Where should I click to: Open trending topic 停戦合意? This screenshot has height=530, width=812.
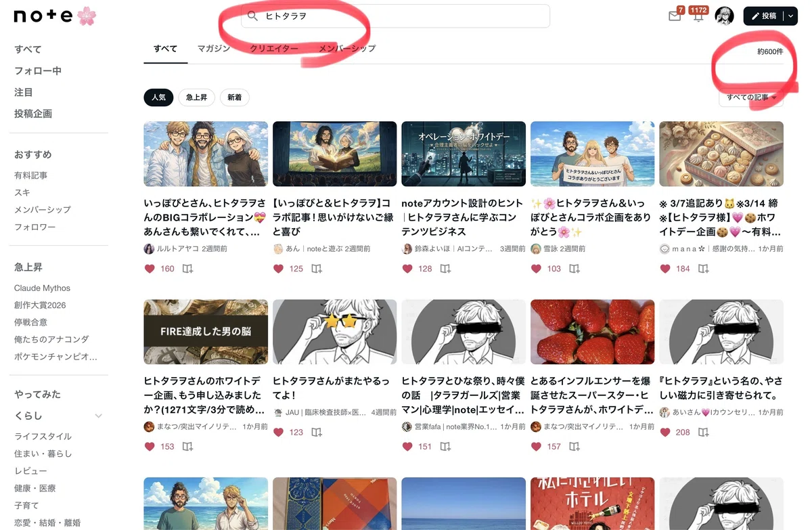pyautogui.click(x=31, y=322)
